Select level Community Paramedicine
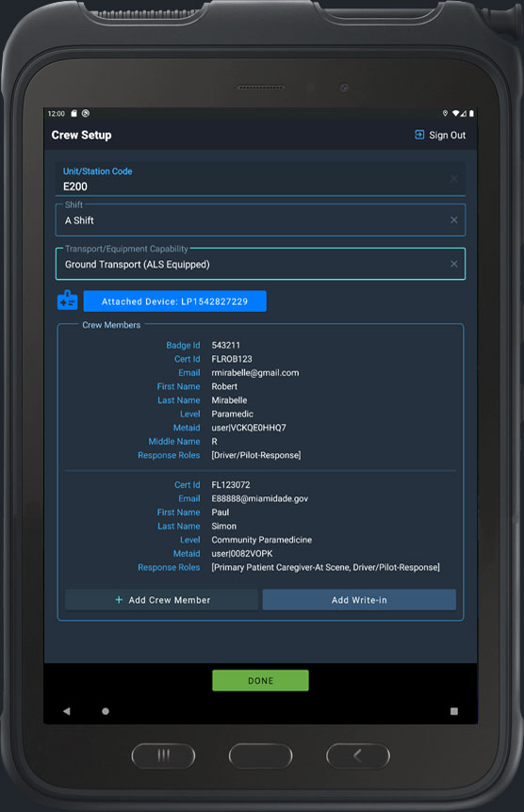The height and width of the screenshot is (812, 524). point(262,540)
